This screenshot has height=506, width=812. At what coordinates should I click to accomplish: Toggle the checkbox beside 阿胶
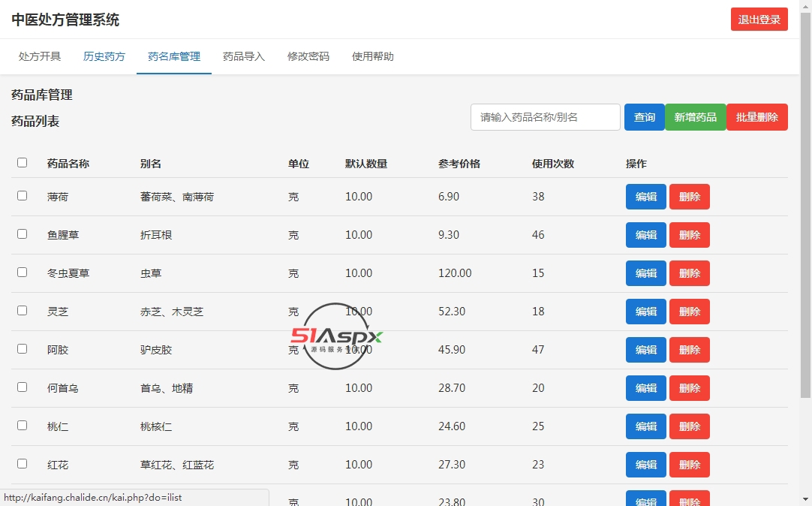[x=22, y=349]
